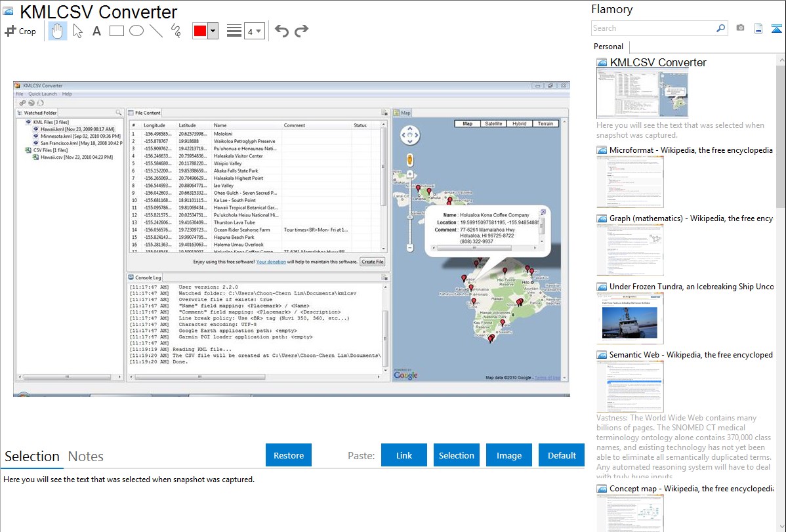786x532 pixels.
Task: Click the Flamory search field
Action: [x=653, y=28]
